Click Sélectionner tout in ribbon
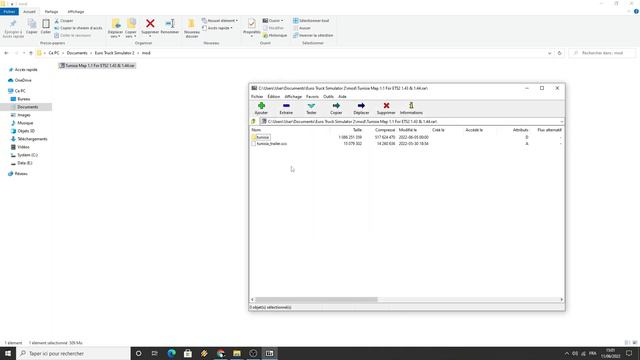The width and height of the screenshot is (640, 360). tap(311, 21)
